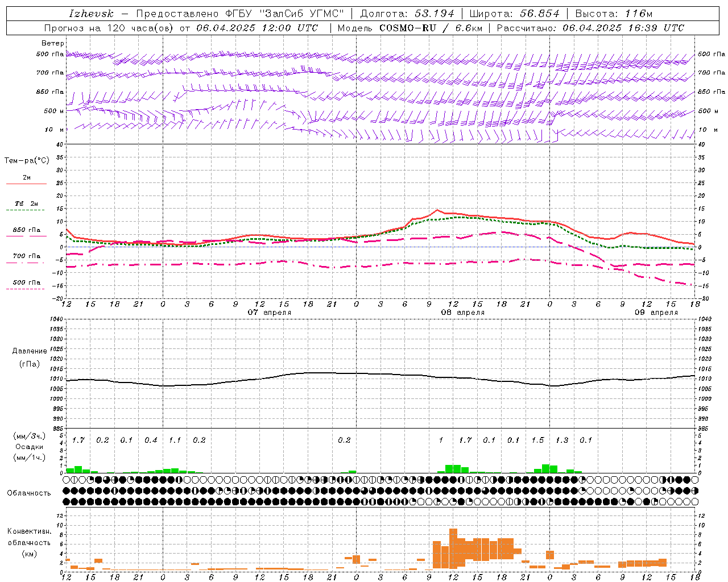Click the (км) unit under convective cloudiness
The height and width of the screenshot is (582, 728).
click(x=30, y=554)
